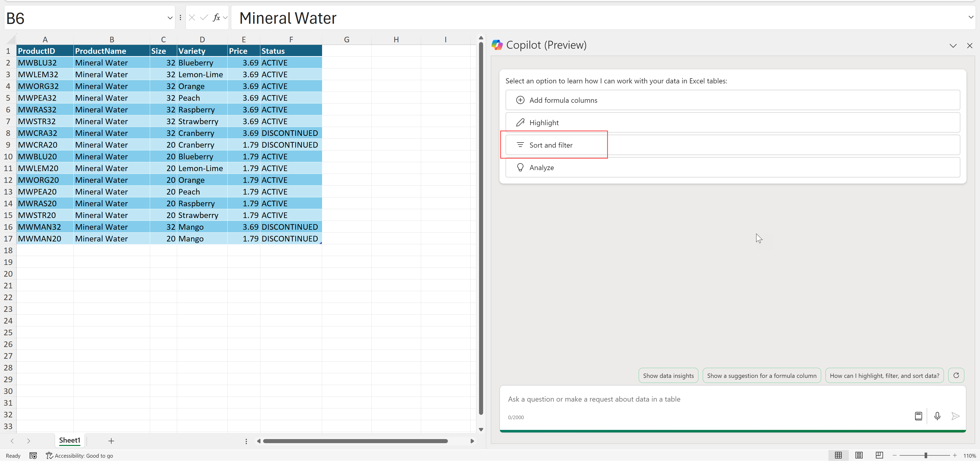Switch to Page Layout view
980x461 pixels.
[x=859, y=455]
